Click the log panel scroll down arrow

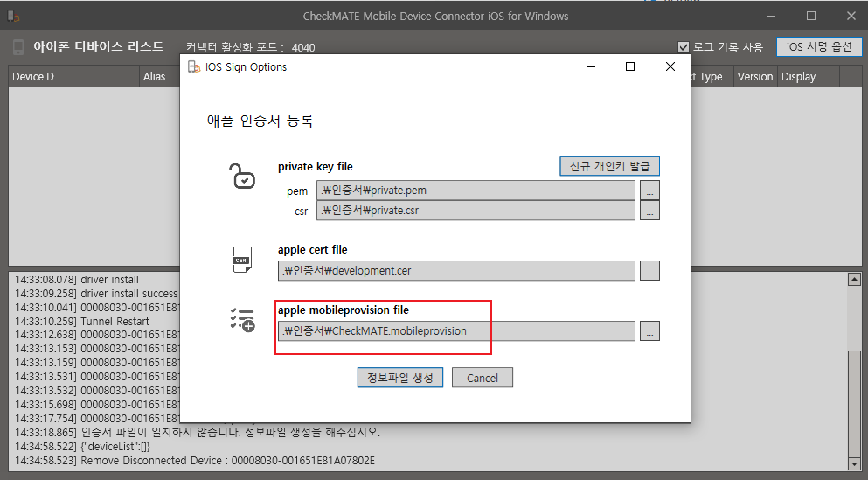854,463
